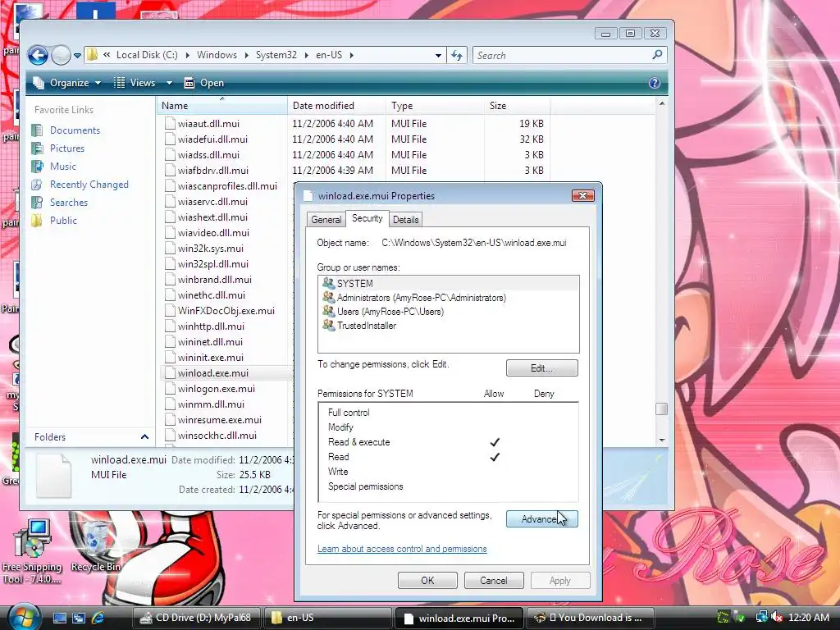
Task: Click the Forward navigation arrow in Explorer
Action: point(61,55)
